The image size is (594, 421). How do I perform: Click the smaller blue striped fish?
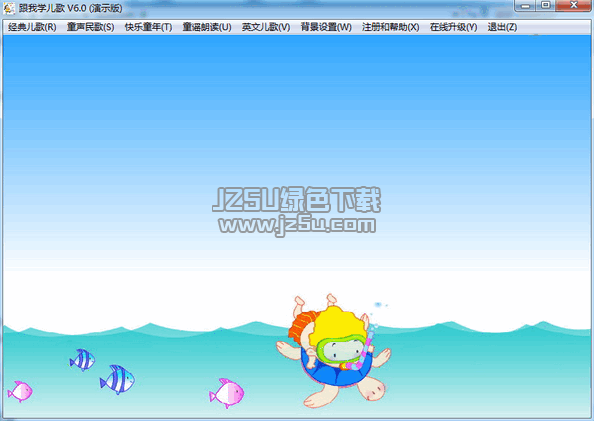click(82, 360)
